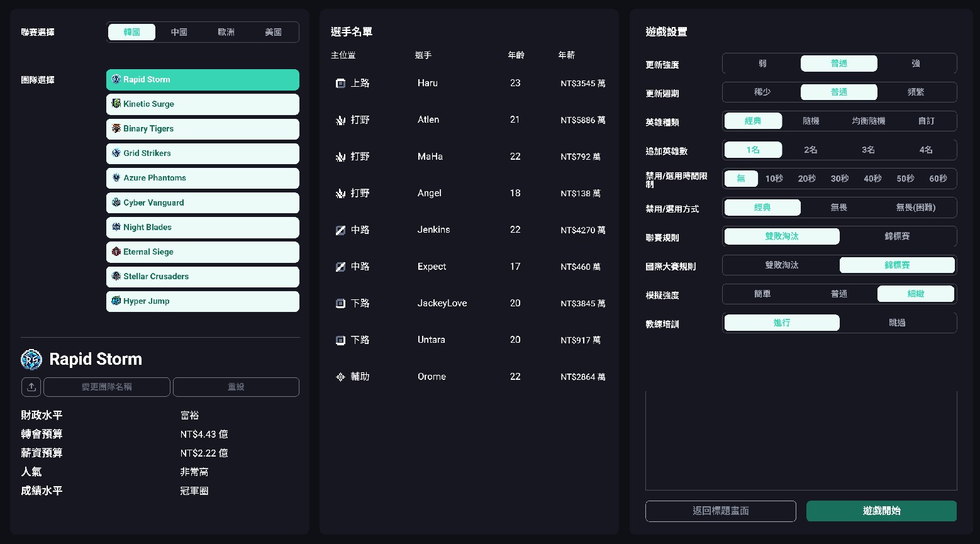Select 無畏 for 禁用/選用方式

pyautogui.click(x=839, y=207)
